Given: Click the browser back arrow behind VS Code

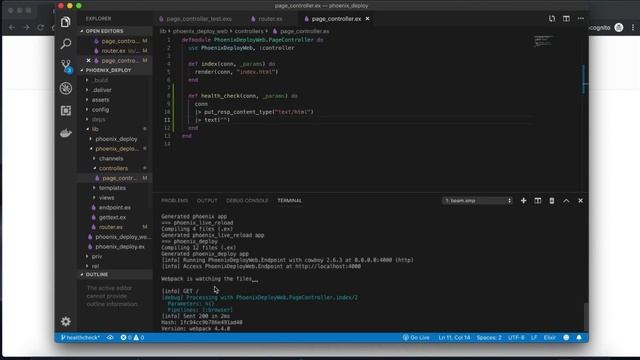Looking at the screenshot, I should click(12, 27).
